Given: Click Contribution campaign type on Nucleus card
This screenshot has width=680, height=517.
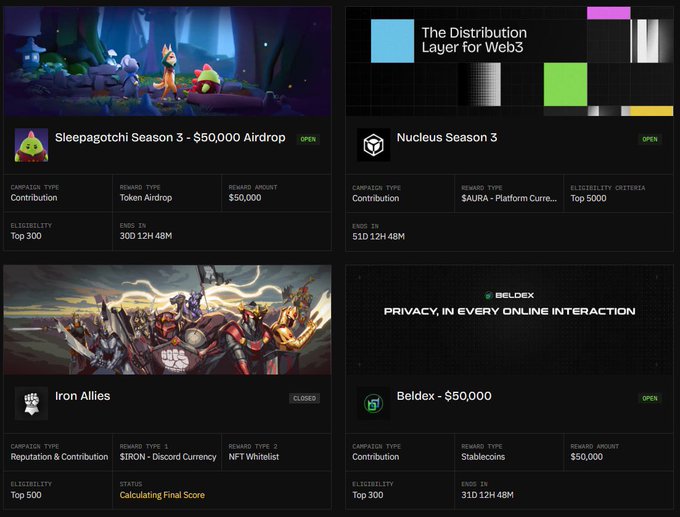Looking at the screenshot, I should click(376, 198).
